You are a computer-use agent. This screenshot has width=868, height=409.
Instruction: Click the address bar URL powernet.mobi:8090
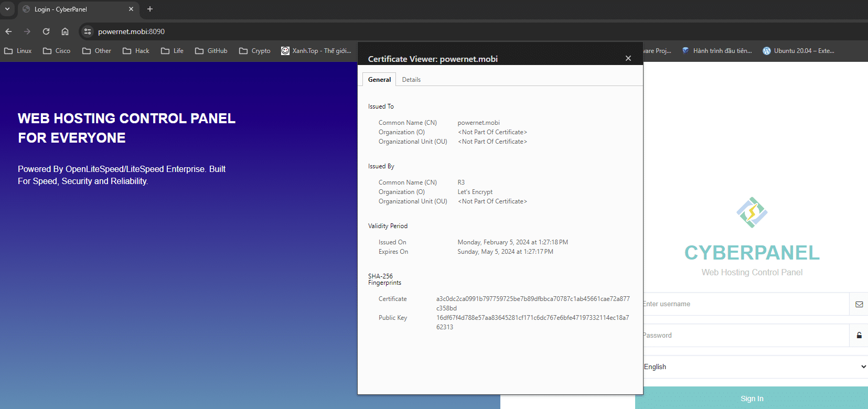point(131,31)
